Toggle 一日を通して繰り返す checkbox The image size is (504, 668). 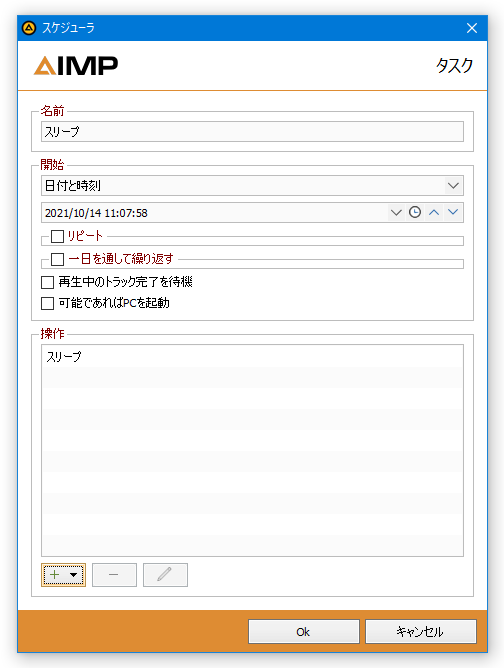pos(57,259)
